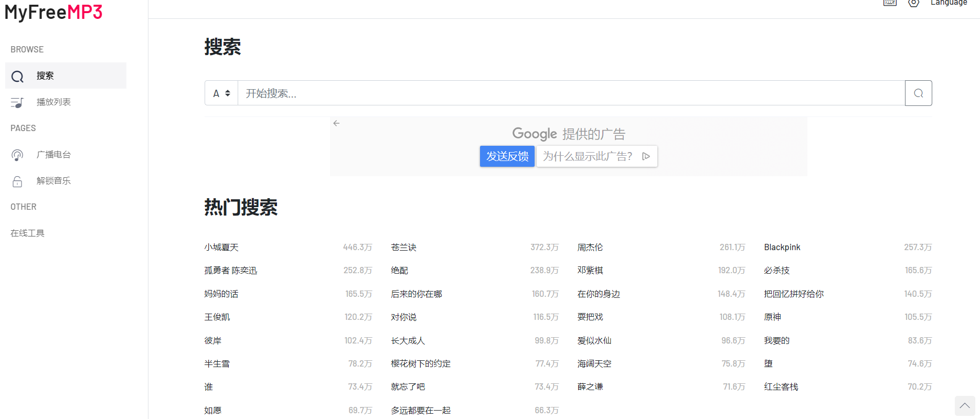The width and height of the screenshot is (980, 419).
Task: Click the unlock music (解锁音乐) padlock icon
Action: tap(17, 181)
